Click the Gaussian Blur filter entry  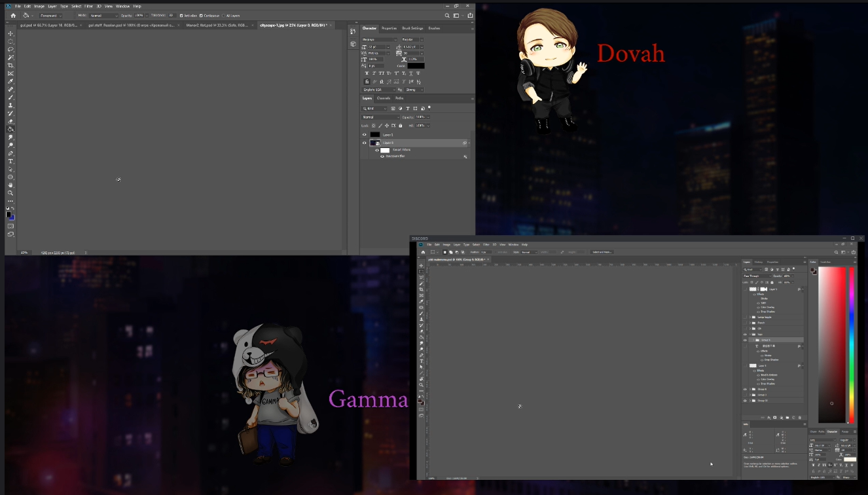coord(395,156)
